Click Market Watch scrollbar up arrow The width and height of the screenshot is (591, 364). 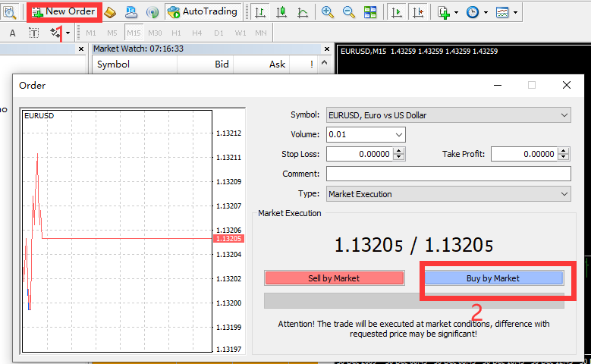click(325, 63)
